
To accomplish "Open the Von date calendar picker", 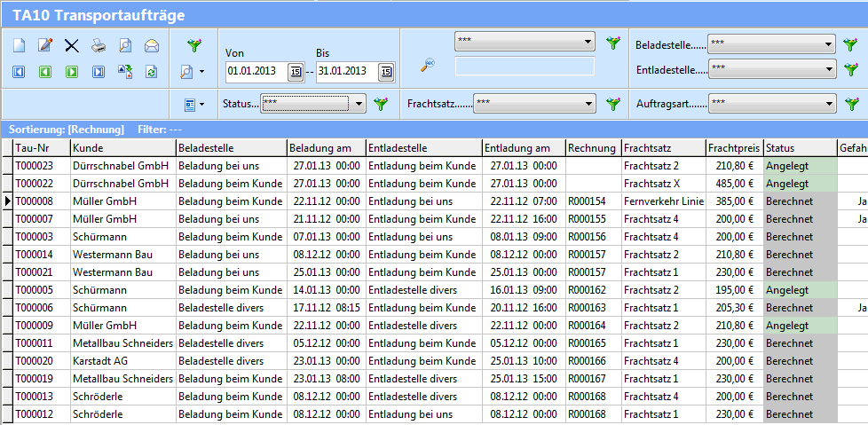I will click(x=296, y=72).
